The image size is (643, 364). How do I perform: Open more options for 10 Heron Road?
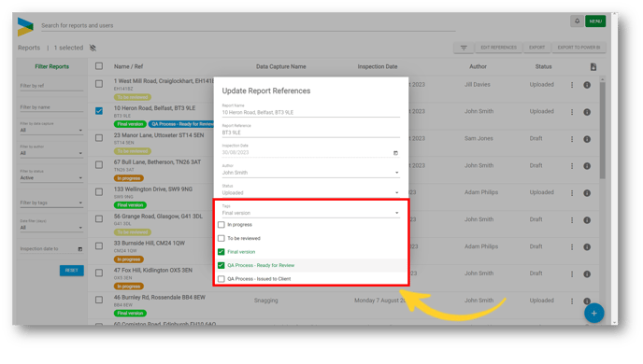572,112
